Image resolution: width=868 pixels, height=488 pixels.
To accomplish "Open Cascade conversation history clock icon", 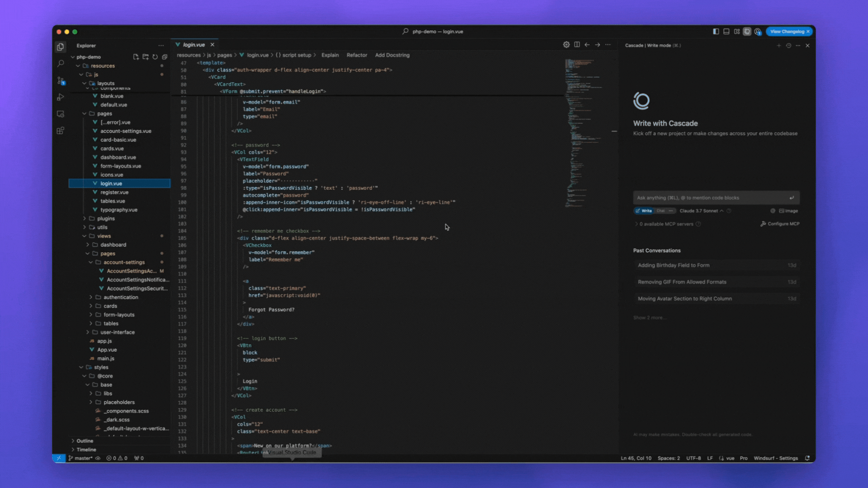I will point(788,46).
